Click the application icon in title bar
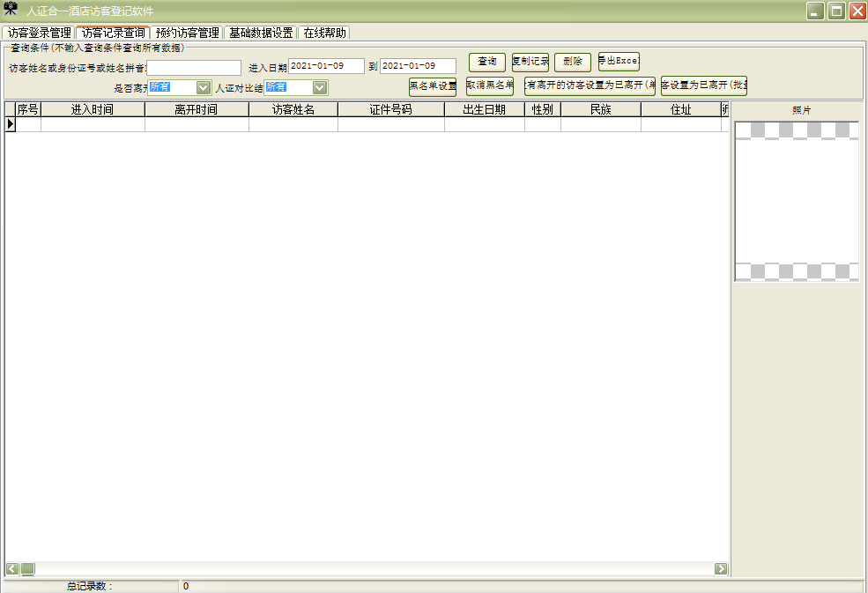This screenshot has width=868, height=593. [x=11, y=10]
